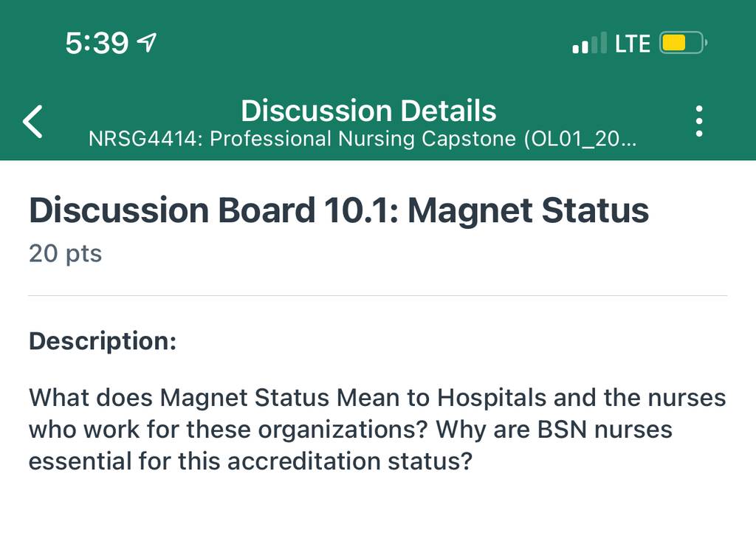Tap the Description: heading
The width and height of the screenshot is (756, 547).
pos(103,341)
